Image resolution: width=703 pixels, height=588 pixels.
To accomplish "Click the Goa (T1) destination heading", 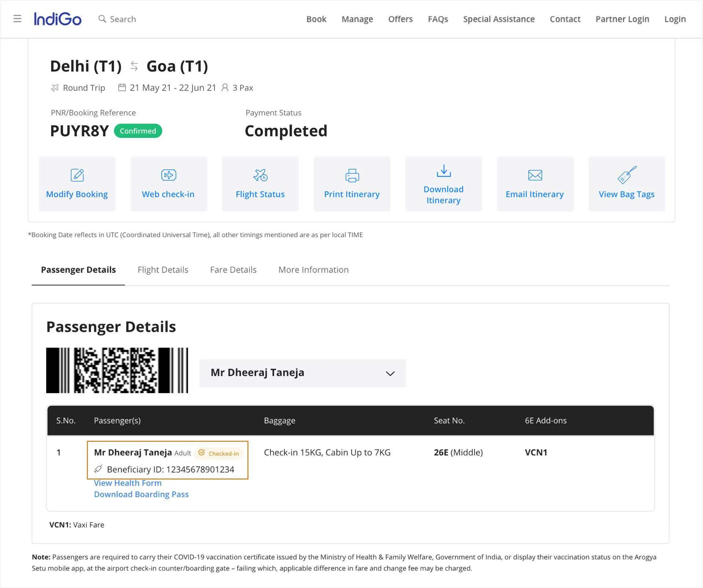I will pos(177,66).
